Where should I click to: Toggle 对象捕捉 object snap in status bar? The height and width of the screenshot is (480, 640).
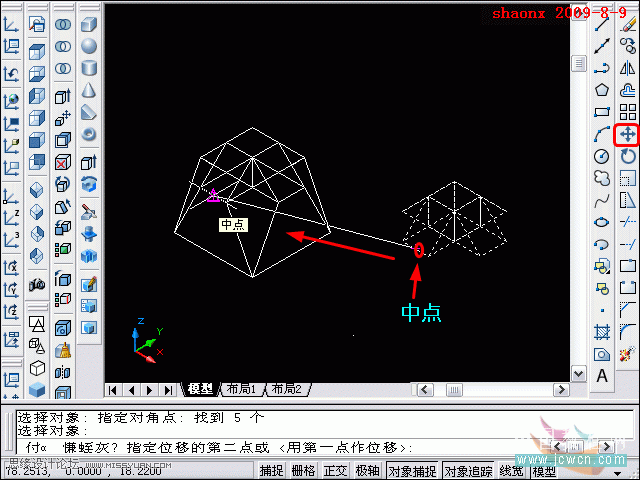(412, 471)
